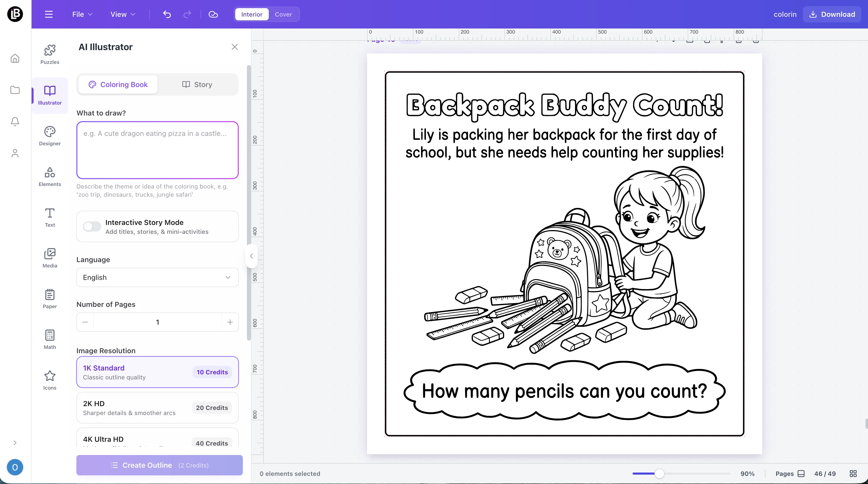Select 1K Standard resolution

(x=157, y=372)
